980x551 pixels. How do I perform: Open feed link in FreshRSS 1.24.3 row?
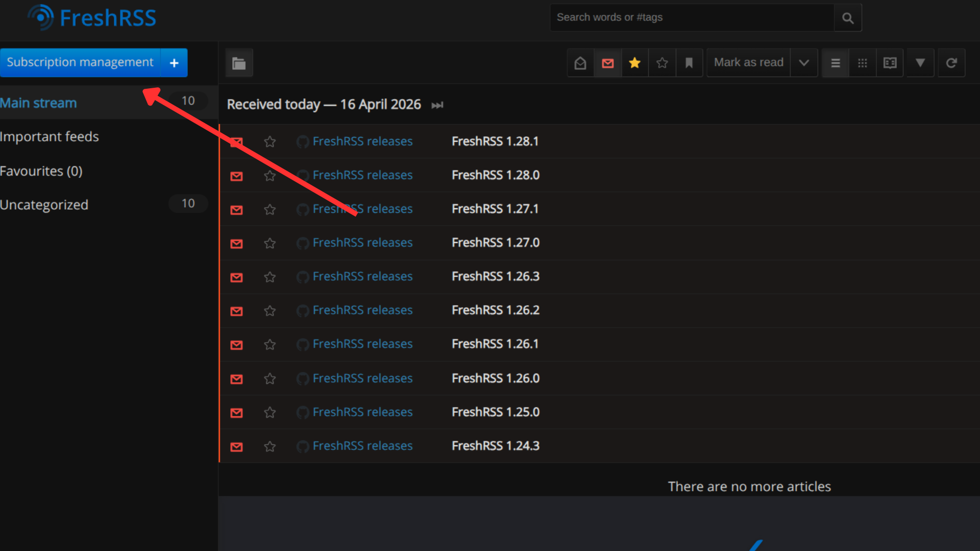pos(355,445)
